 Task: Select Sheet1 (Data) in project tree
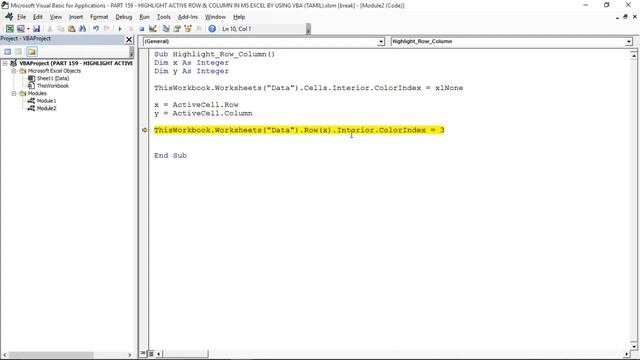pos(53,78)
